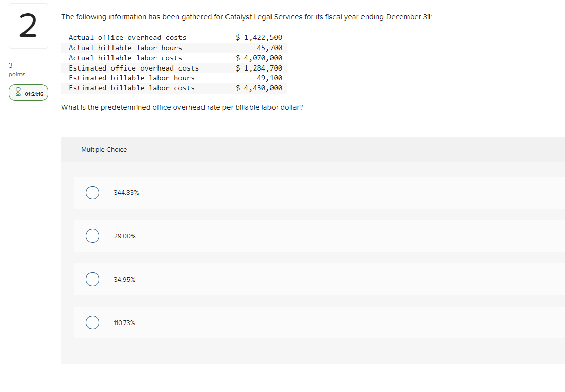The width and height of the screenshot is (565, 392).
Task: Click the 49,100 hours value
Action: 269,78
